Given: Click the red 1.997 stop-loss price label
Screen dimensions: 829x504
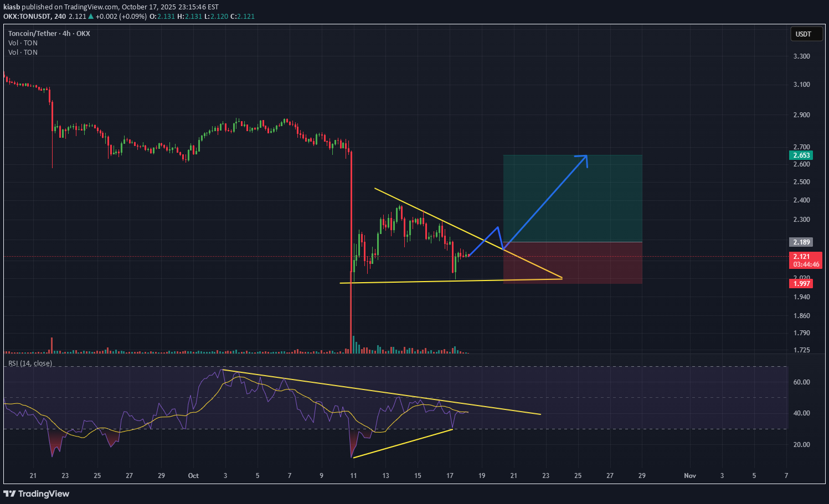Looking at the screenshot, I should [801, 284].
